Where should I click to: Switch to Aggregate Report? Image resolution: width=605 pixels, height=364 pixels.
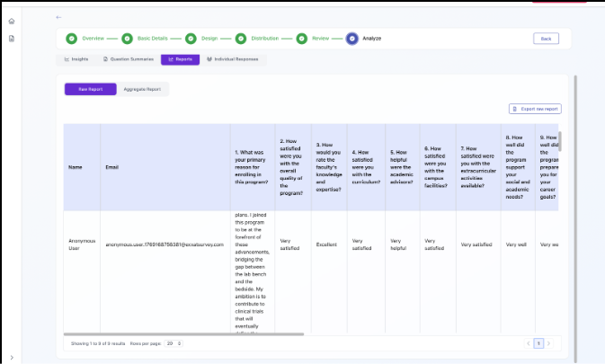142,89
